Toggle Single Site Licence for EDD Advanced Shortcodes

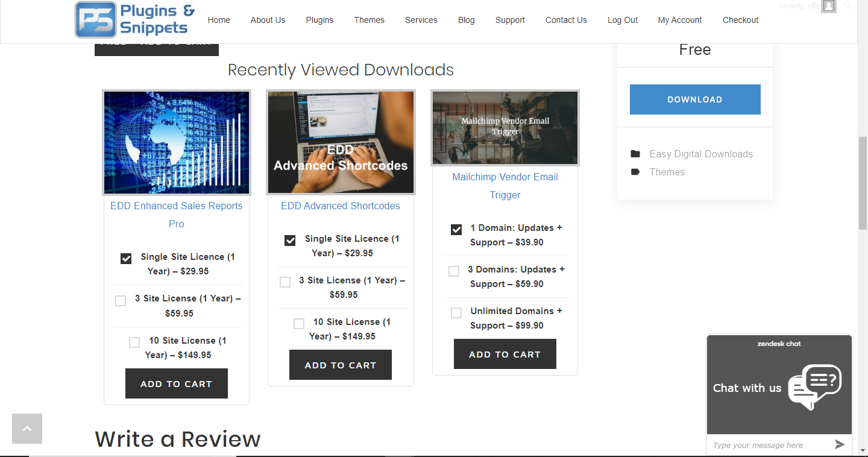tap(290, 241)
